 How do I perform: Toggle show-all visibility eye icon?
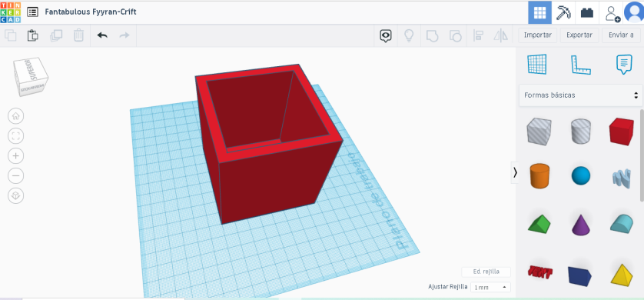click(385, 35)
